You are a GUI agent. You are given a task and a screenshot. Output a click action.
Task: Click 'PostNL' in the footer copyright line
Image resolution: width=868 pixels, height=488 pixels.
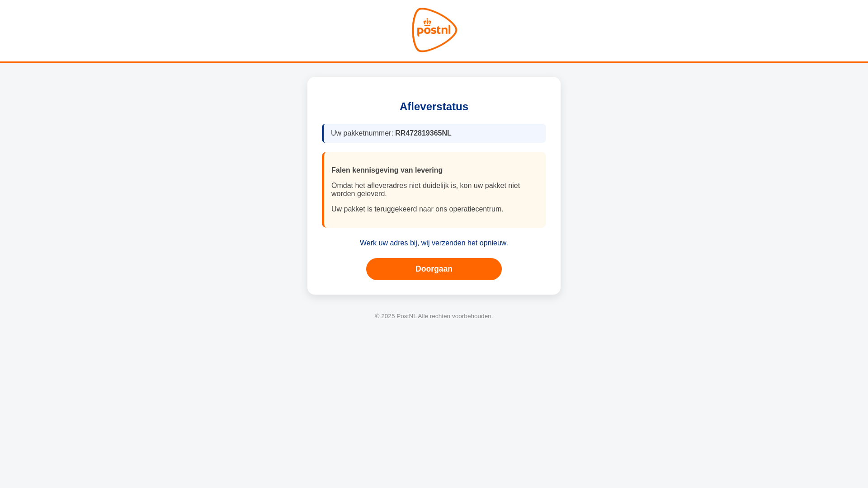pos(406,316)
